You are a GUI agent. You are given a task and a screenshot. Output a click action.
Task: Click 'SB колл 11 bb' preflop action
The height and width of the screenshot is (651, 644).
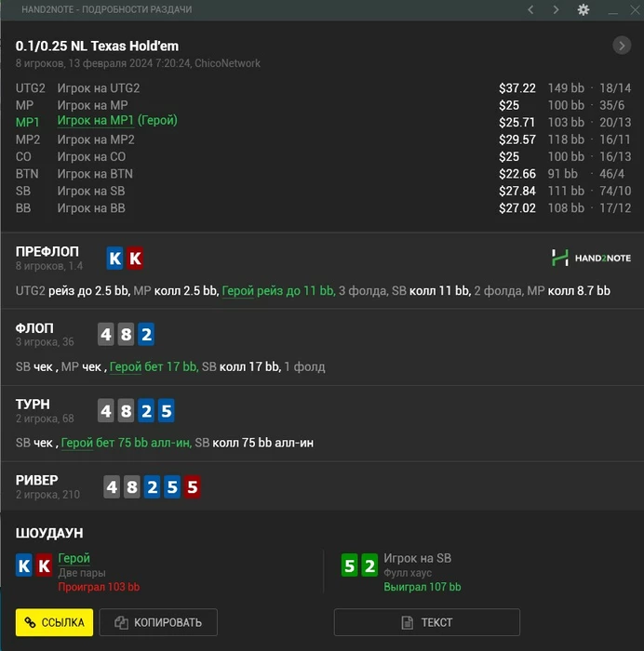[431, 290]
